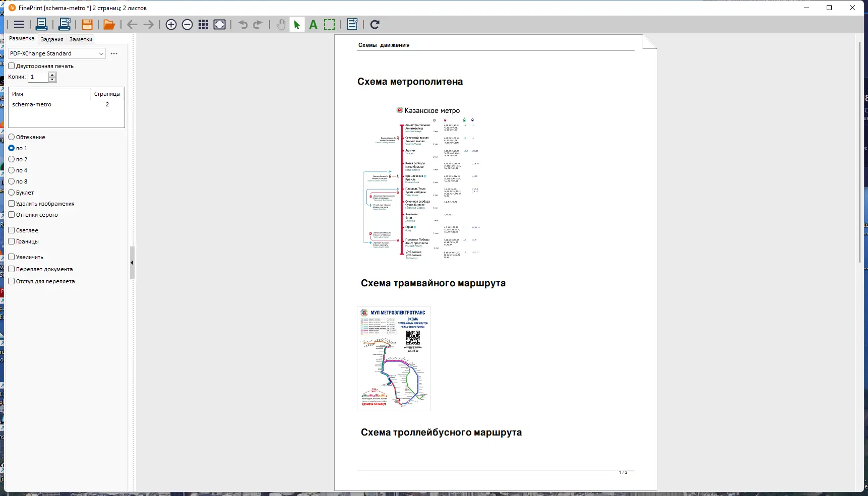Switch to the Задания tab
Image resolution: width=868 pixels, height=496 pixels.
pyautogui.click(x=52, y=39)
